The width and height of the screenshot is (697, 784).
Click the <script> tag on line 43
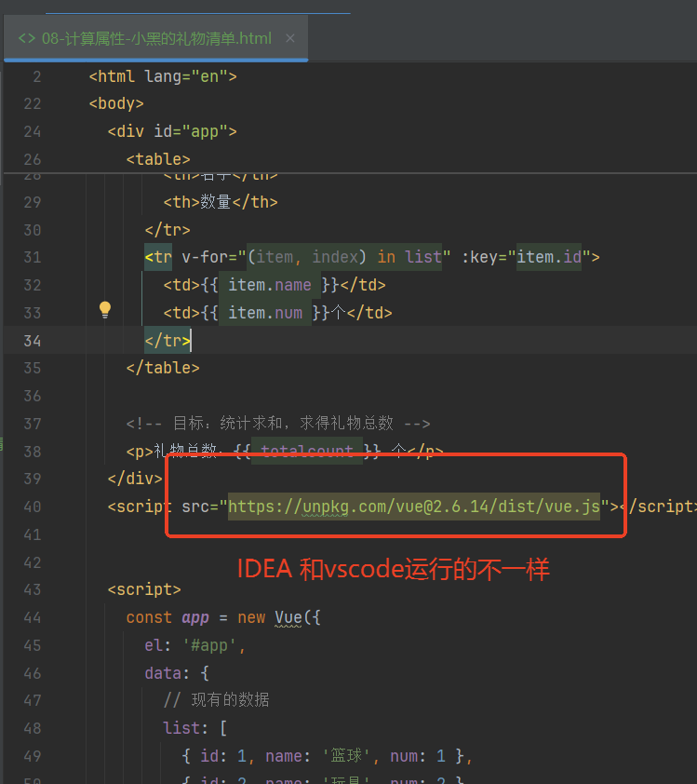[144, 589]
